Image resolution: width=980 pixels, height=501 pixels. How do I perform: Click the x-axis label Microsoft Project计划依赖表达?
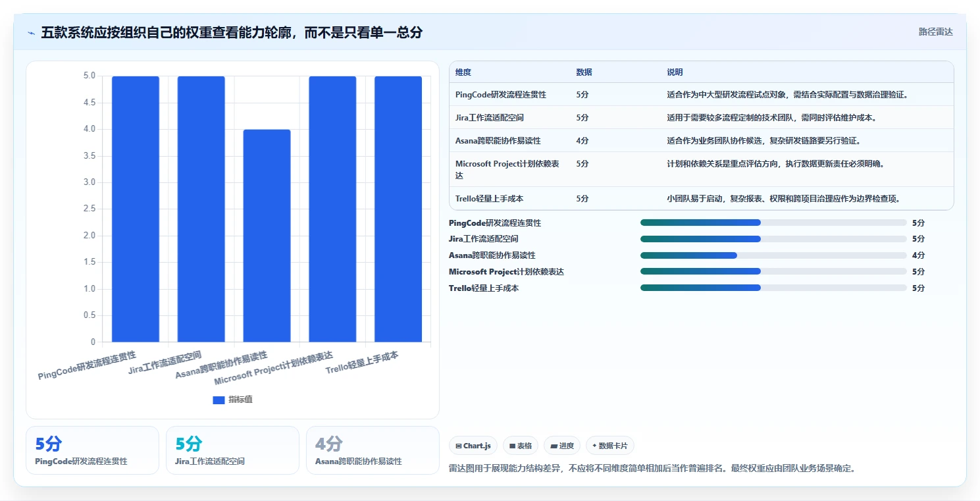(x=274, y=369)
